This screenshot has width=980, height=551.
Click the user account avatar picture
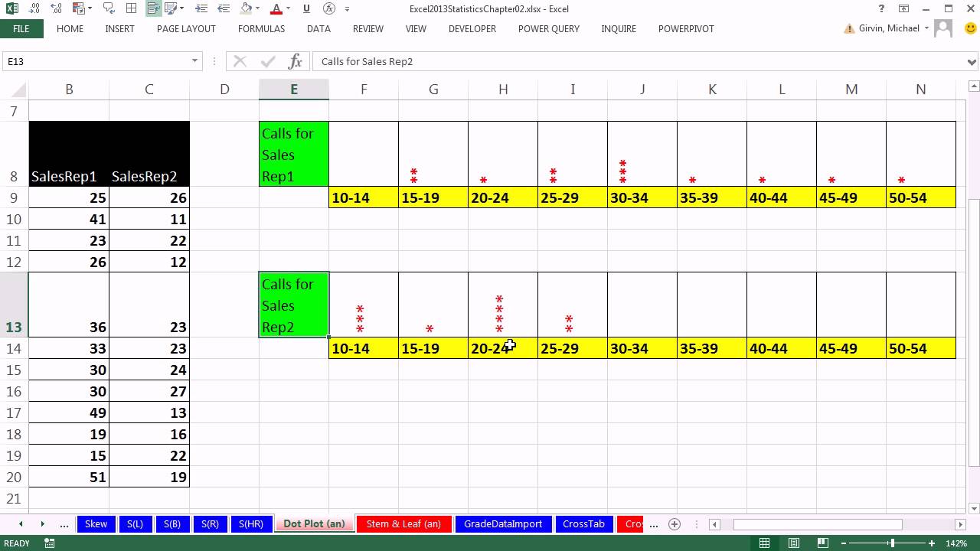coord(944,28)
